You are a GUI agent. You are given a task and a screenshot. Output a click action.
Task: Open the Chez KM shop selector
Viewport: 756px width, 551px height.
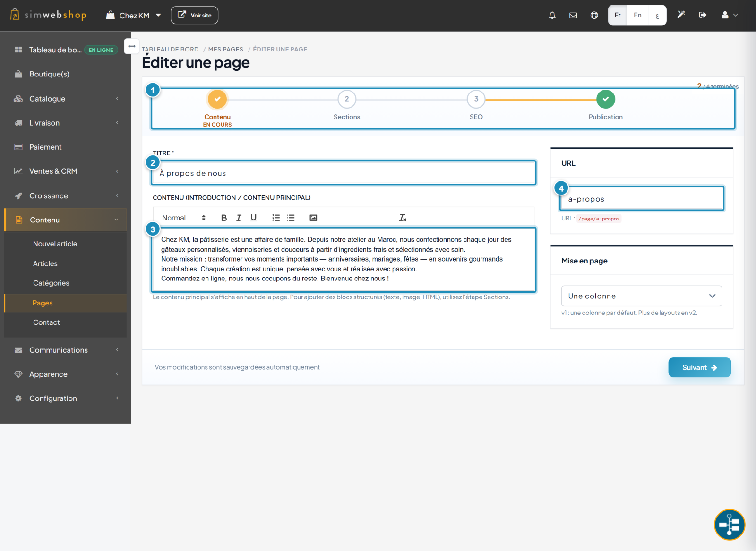coord(134,15)
